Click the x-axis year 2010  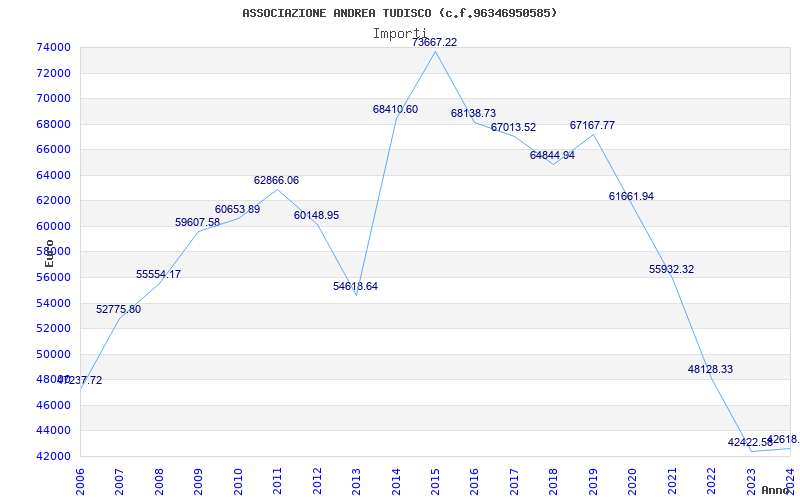(238, 481)
